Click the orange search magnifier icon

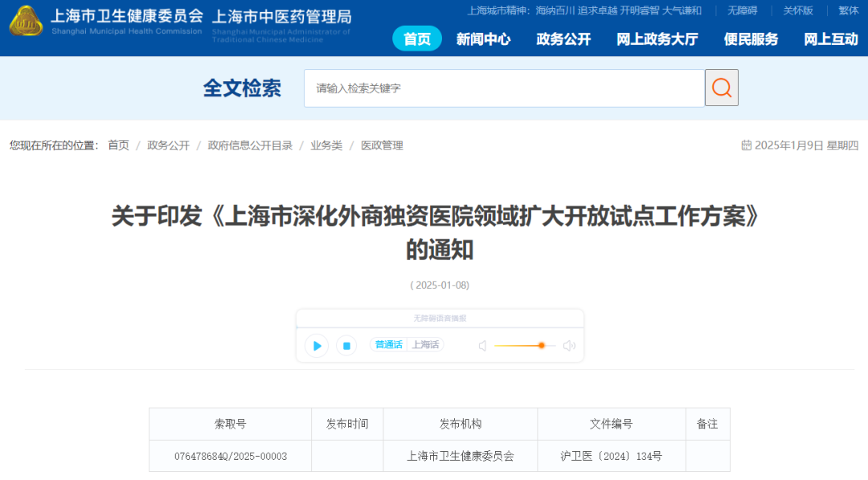pos(721,88)
